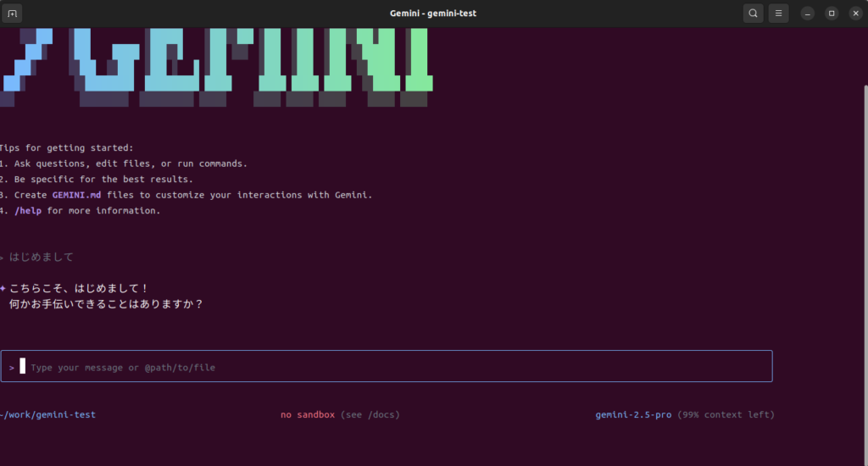Click tip 'Ask questions, edit files, or run commands.'
The height and width of the screenshot is (466, 868).
coord(131,164)
